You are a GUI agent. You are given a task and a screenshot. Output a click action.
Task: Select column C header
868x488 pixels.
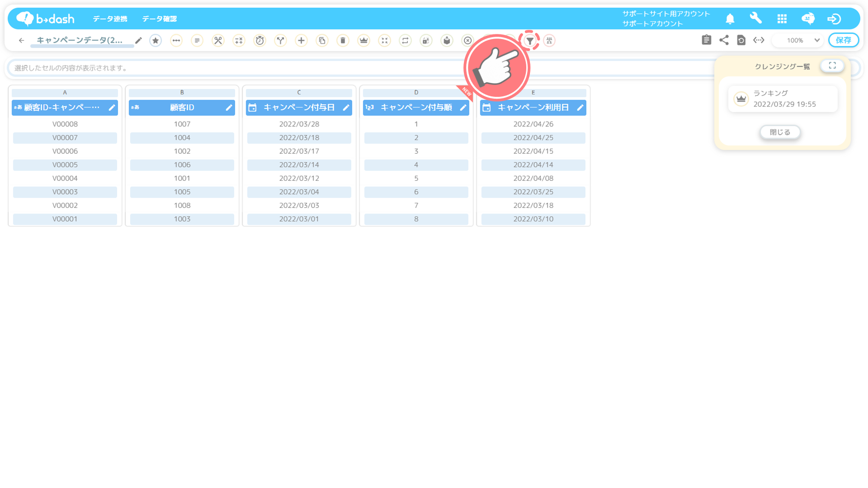299,93
